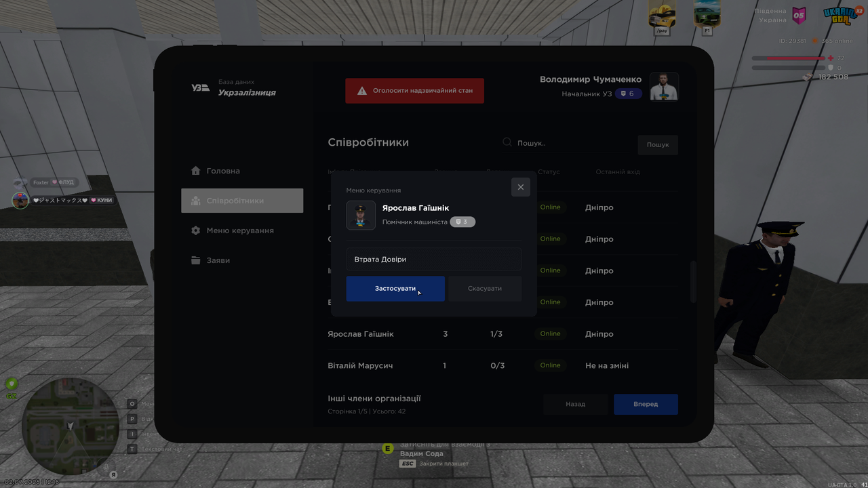
Task: Open the Головна home icon
Action: click(x=196, y=171)
